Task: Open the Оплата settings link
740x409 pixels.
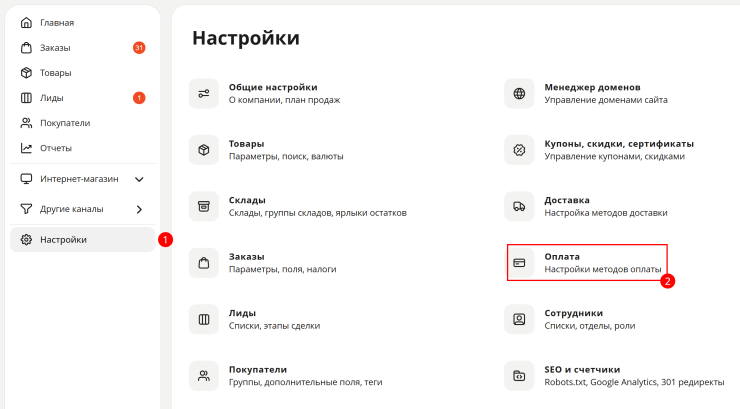Action: [x=562, y=257]
